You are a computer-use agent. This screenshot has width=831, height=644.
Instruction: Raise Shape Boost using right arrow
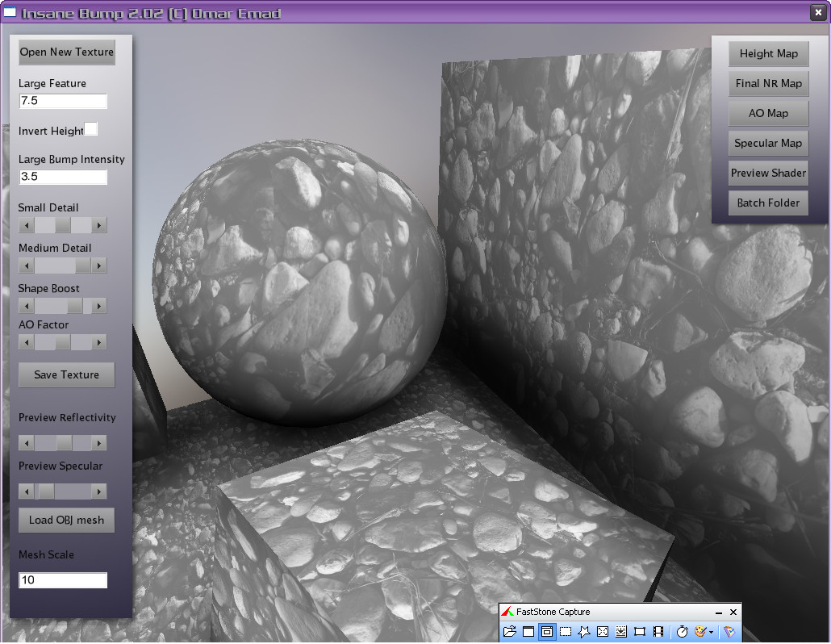(x=99, y=306)
